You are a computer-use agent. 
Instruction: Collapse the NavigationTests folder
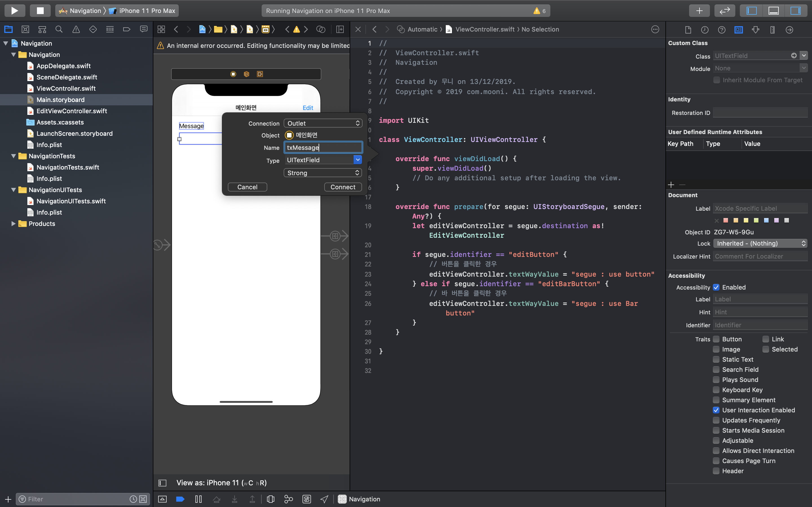coord(14,156)
